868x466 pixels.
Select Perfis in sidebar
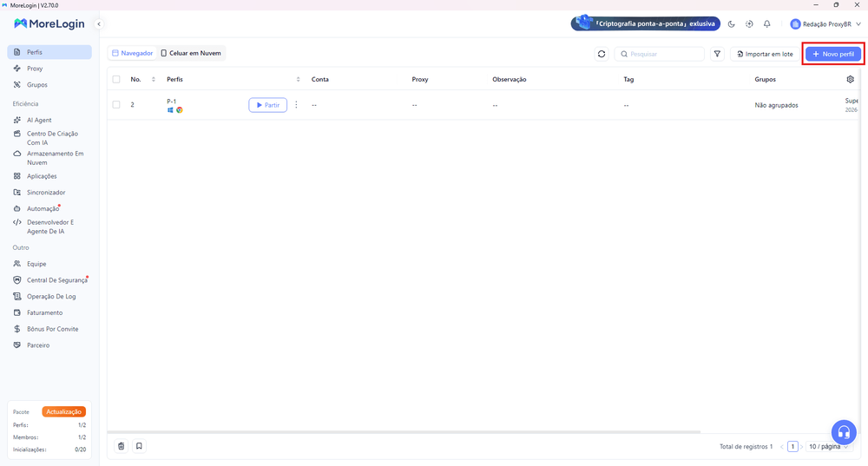[x=49, y=52]
